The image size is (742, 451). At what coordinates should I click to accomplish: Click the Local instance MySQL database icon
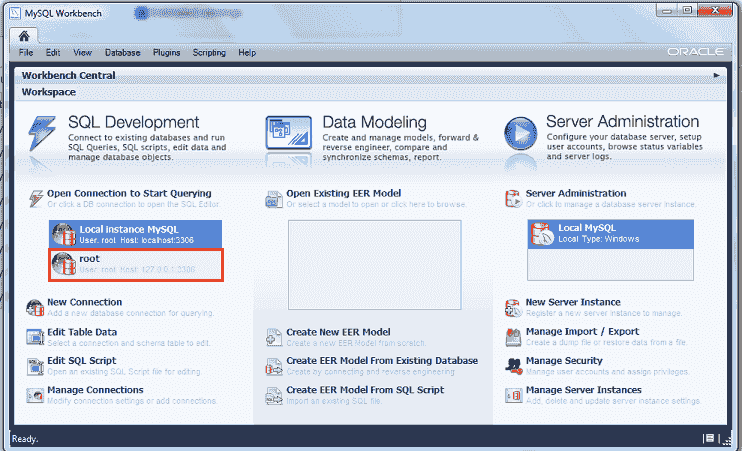click(64, 234)
